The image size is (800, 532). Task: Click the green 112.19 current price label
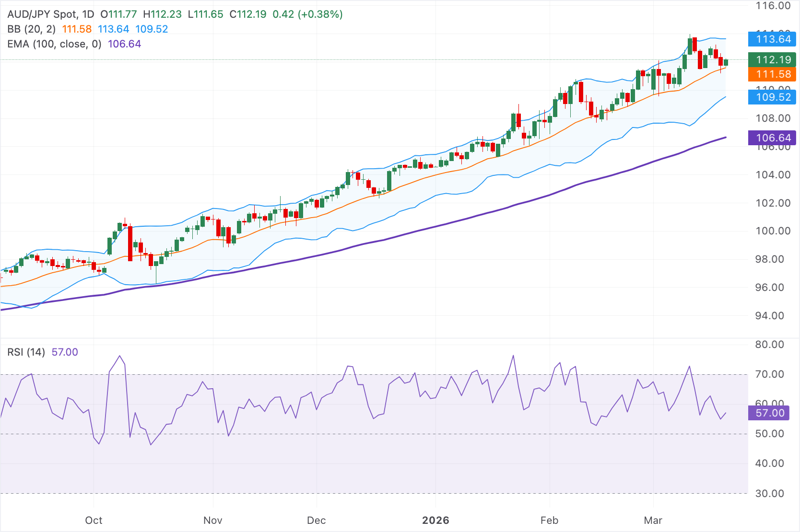772,60
